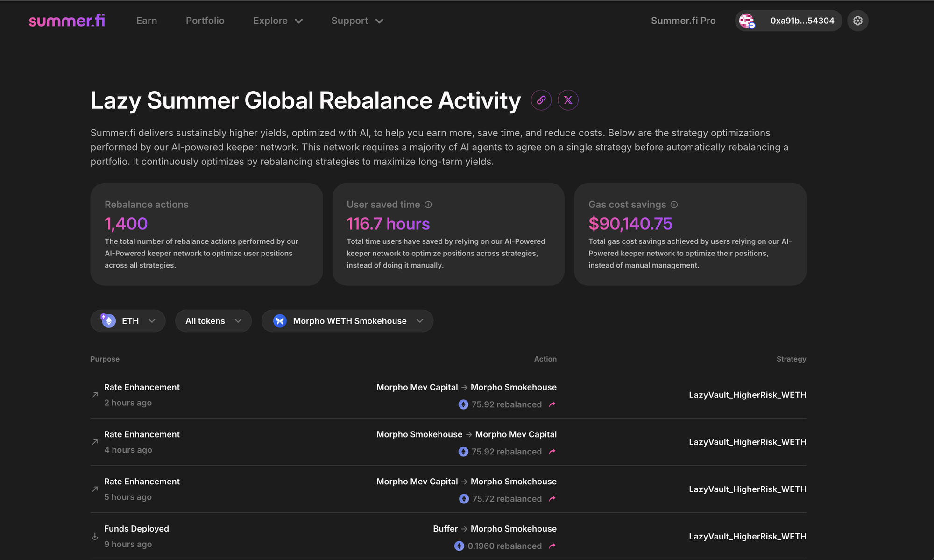Open the Morpho WETH Smokehouse protocol dropdown

point(347,321)
